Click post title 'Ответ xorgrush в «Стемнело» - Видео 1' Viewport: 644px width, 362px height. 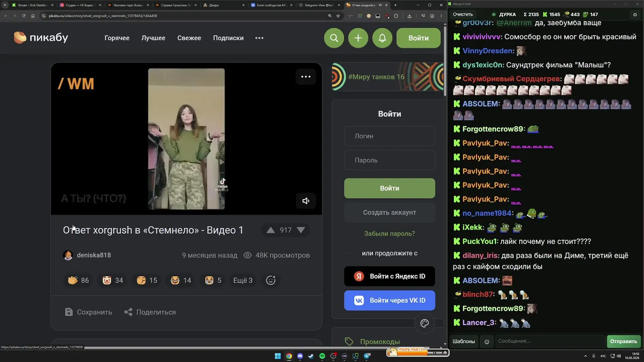tap(153, 230)
